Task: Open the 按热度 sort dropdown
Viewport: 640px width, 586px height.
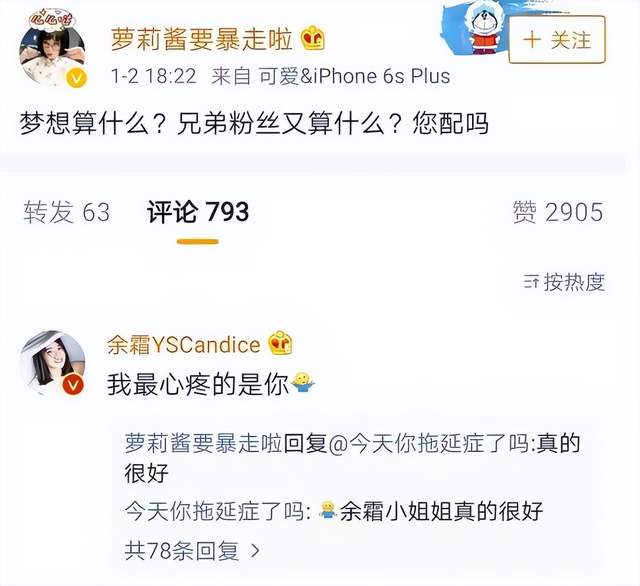Action: click(564, 282)
